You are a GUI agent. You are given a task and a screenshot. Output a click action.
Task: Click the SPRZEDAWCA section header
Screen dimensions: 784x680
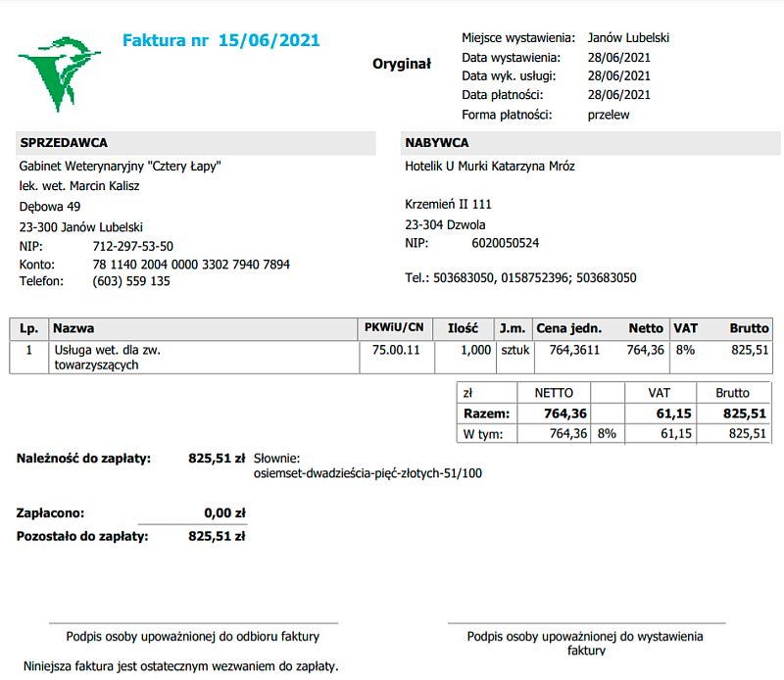coord(64,143)
